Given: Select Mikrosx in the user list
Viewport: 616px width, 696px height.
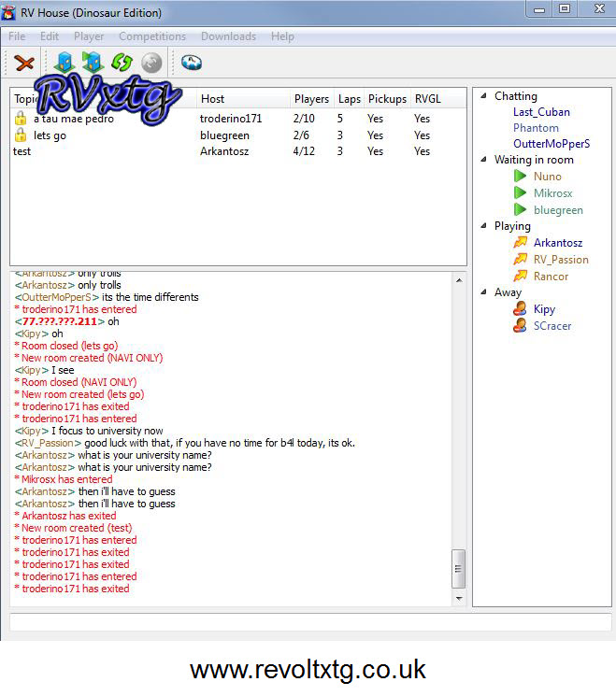Looking at the screenshot, I should (553, 193).
